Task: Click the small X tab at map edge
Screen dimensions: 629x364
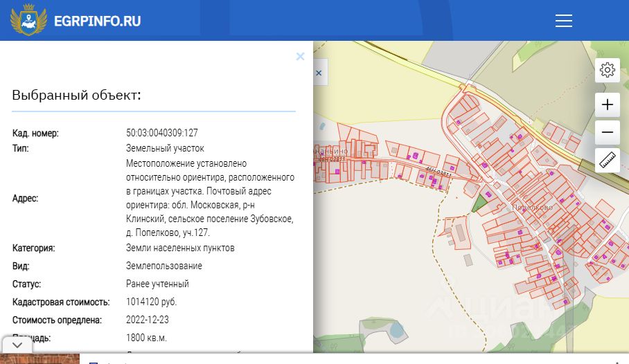Action: [x=319, y=73]
